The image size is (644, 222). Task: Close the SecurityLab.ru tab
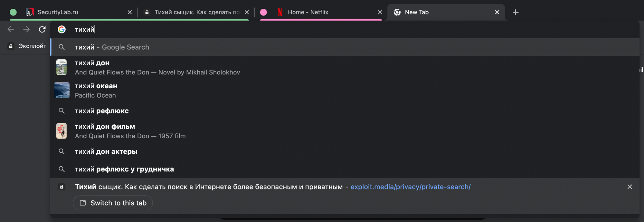130,12
